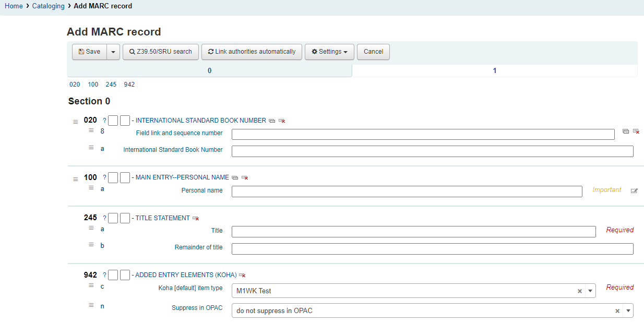The image size is (644, 323).
Task: Click into the Title input field
Action: [x=413, y=232]
